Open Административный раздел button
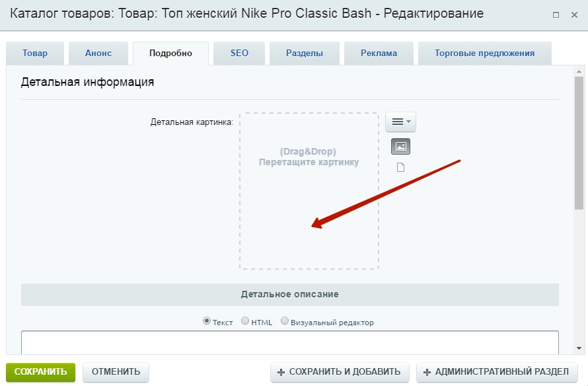This screenshot has height=386, width=588. (496, 372)
